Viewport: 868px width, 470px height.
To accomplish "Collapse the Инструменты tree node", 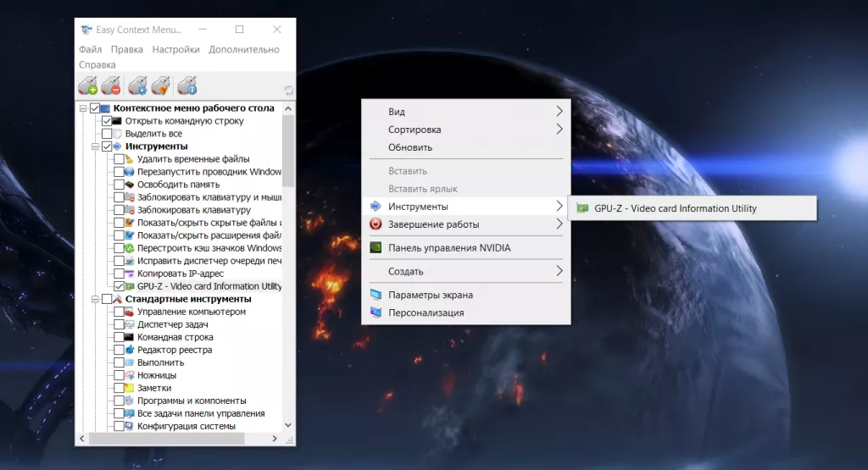I will tap(95, 147).
